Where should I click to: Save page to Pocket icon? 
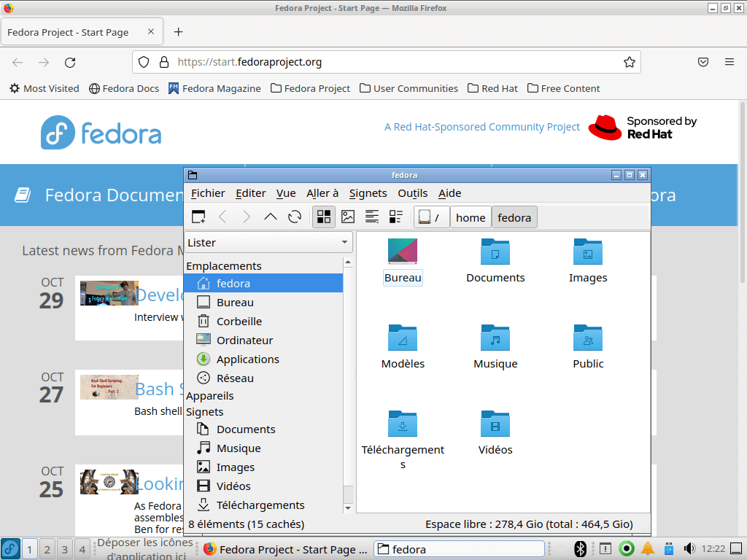703,62
